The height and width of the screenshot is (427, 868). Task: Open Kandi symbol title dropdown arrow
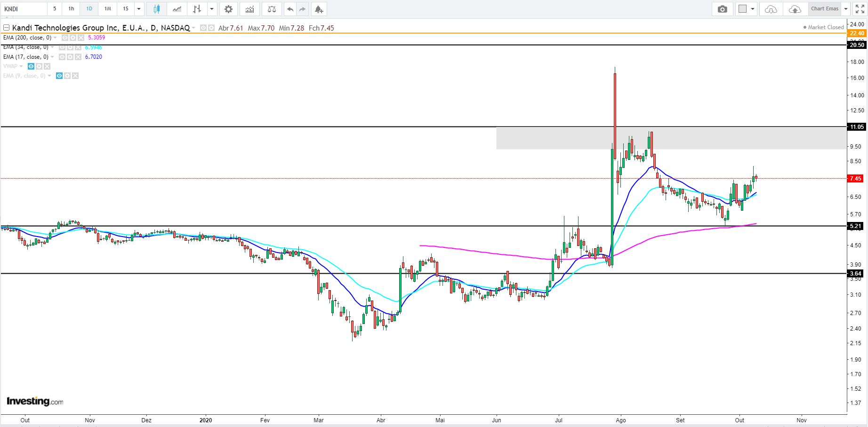tap(193, 28)
